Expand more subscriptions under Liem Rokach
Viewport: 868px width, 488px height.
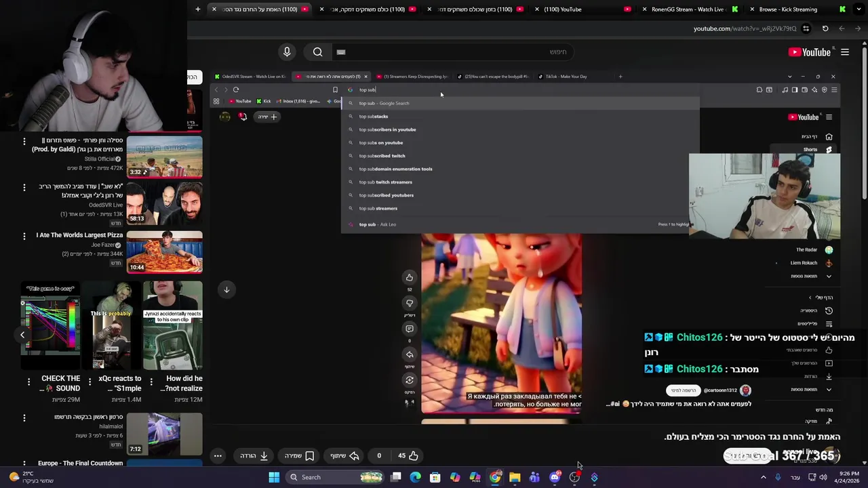tap(829, 276)
